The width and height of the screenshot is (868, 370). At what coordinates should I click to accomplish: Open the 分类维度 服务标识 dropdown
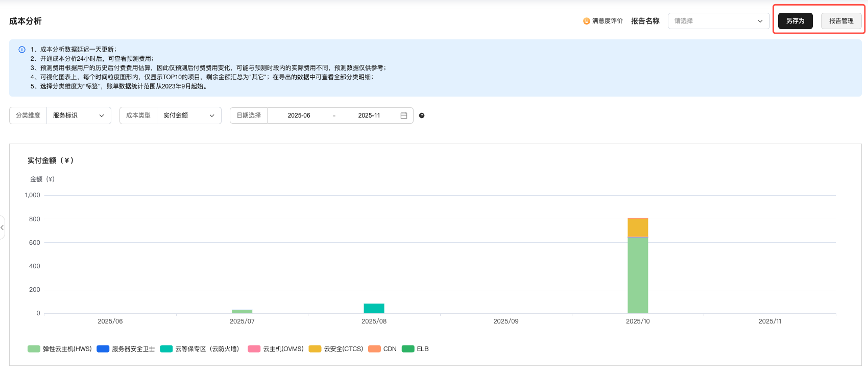[x=79, y=115]
